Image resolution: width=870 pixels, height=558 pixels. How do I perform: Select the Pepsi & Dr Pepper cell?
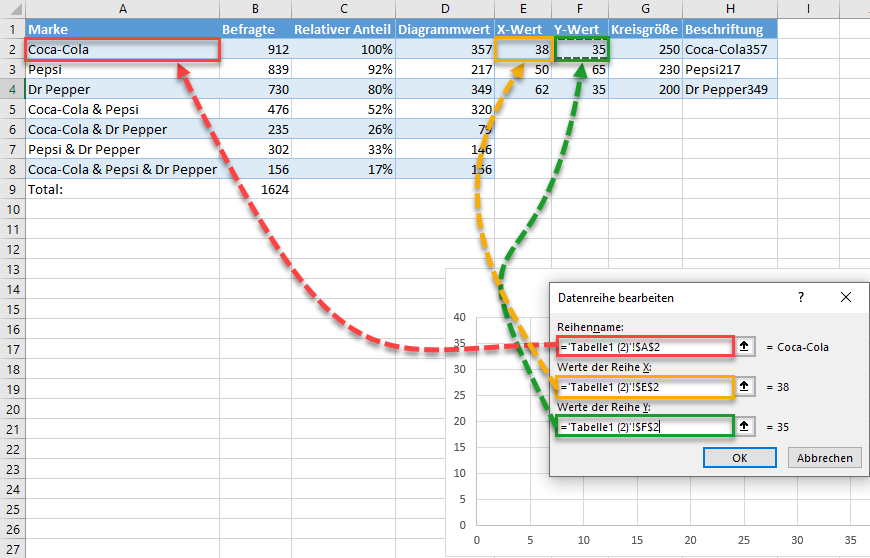(123, 149)
